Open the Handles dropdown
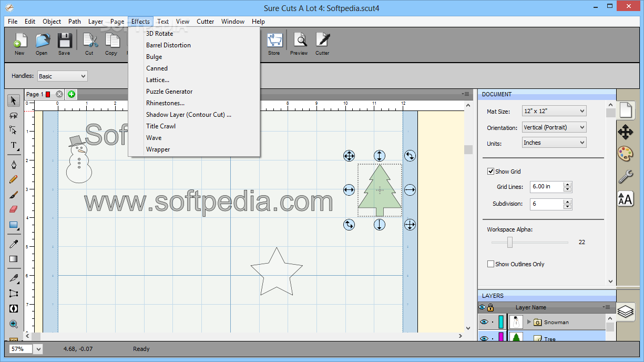Screen dimensions: 644x362 [x=62, y=76]
